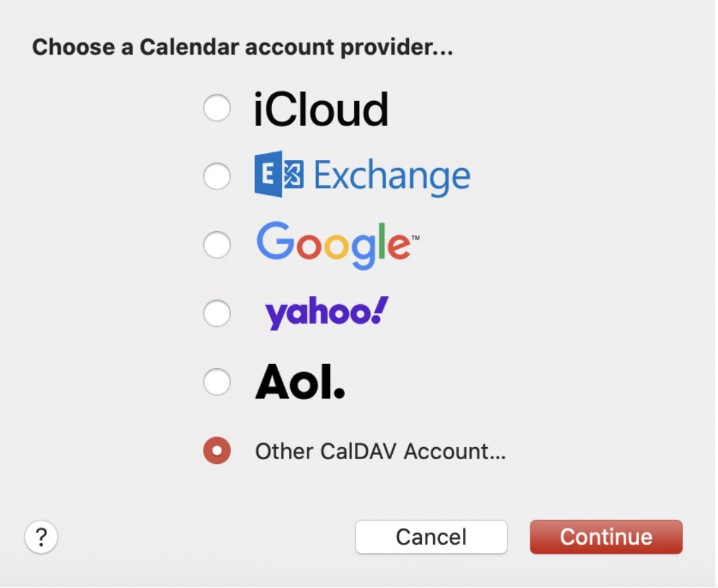Click the Aol. logo
718x588 pixels.
[x=300, y=381]
